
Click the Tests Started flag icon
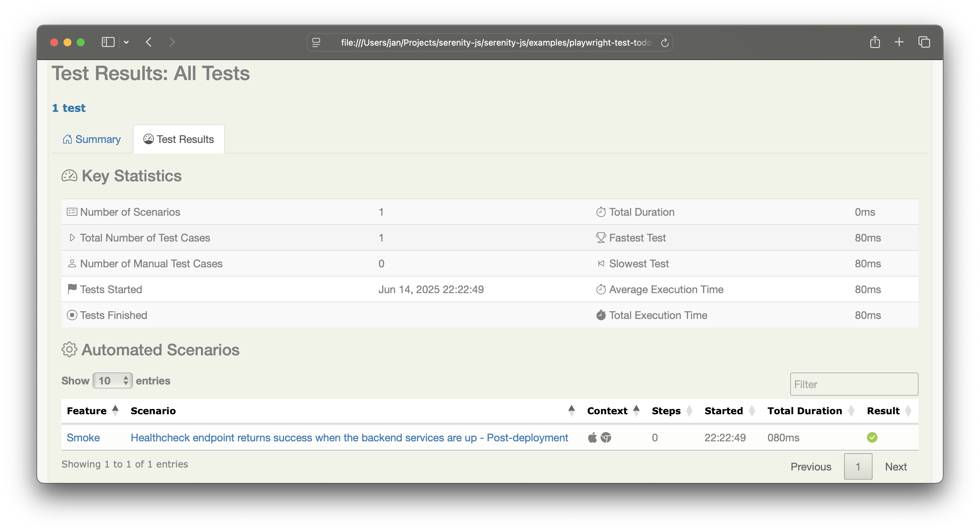[72, 289]
